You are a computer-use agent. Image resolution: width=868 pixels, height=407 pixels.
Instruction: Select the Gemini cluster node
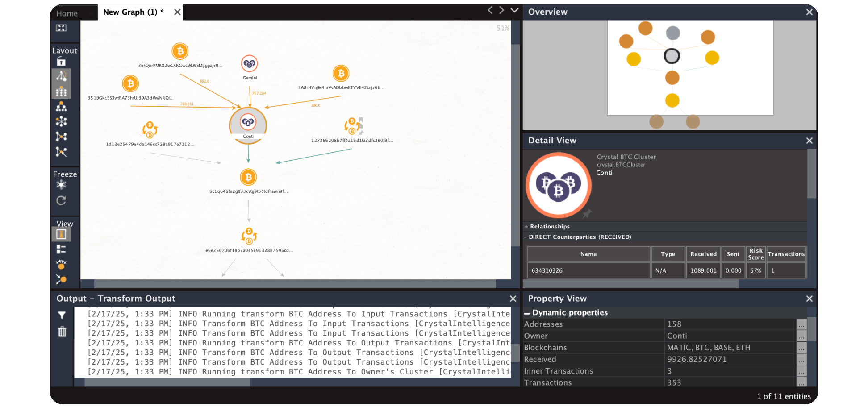click(x=250, y=64)
